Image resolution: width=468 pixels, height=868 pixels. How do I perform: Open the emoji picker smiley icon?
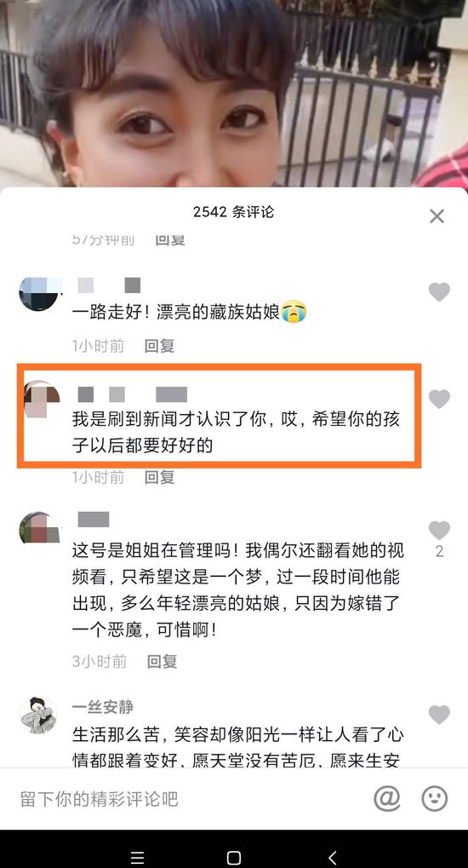coord(434,798)
